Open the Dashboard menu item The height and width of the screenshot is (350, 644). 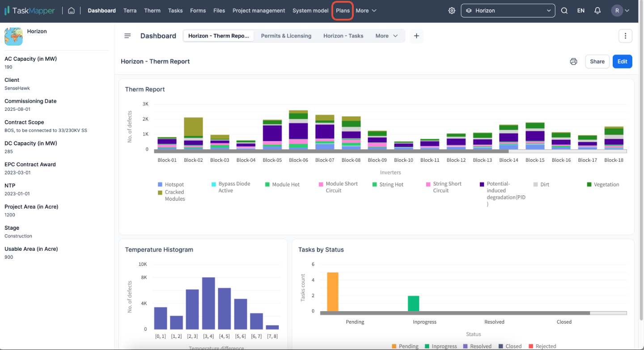click(102, 10)
